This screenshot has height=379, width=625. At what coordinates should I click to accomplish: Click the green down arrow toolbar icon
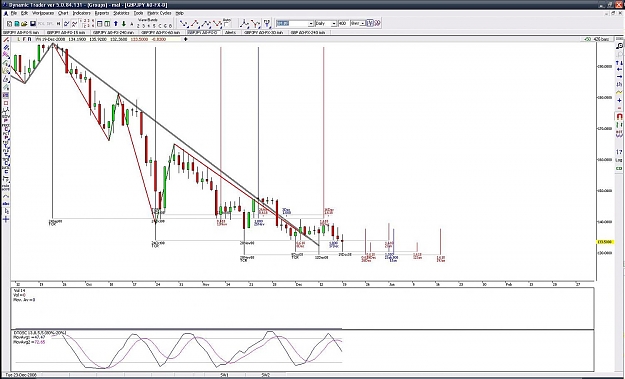pos(124,24)
